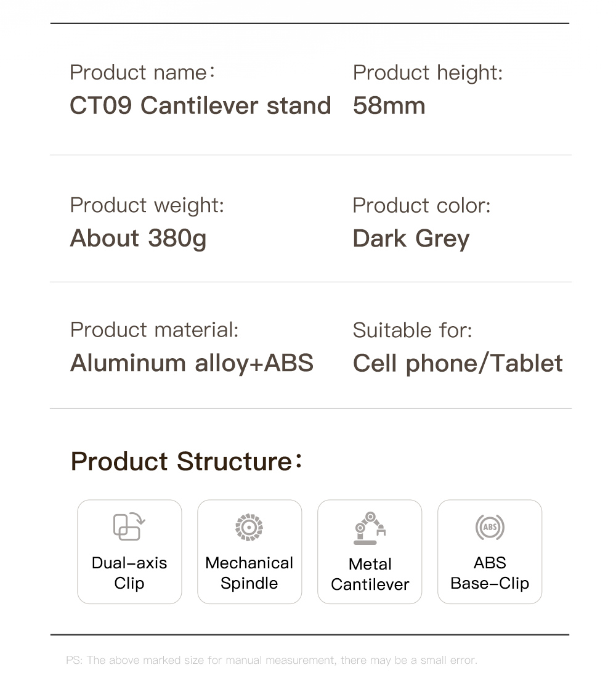Click the Dual-axis Clip icon

[129, 526]
